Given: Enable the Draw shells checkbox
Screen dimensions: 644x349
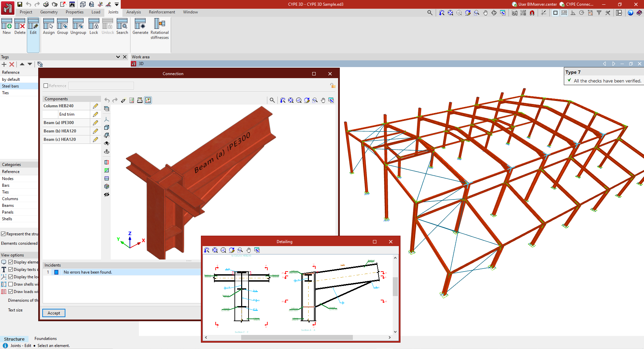Looking at the screenshot, I should (x=11, y=284).
